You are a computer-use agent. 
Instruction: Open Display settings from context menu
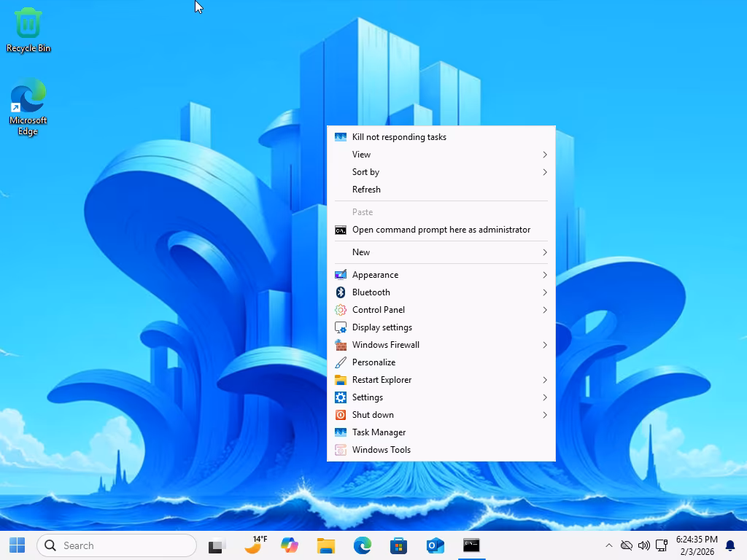[x=382, y=327]
